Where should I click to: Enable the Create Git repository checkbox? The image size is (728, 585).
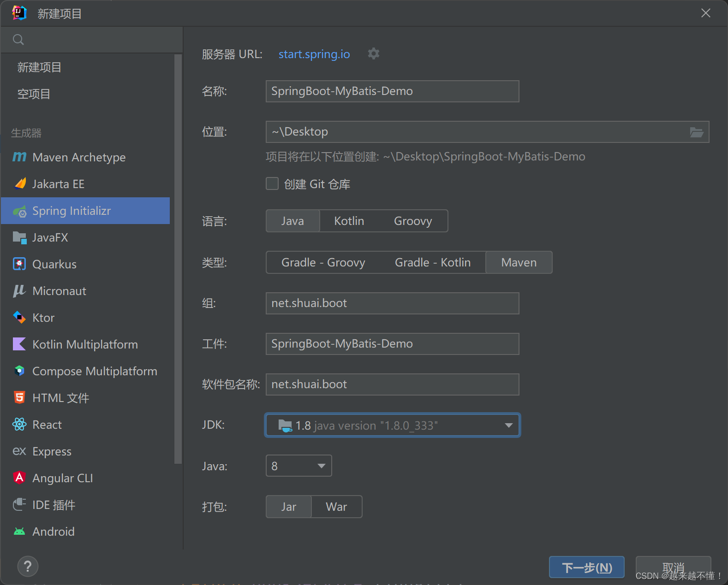pyautogui.click(x=272, y=184)
